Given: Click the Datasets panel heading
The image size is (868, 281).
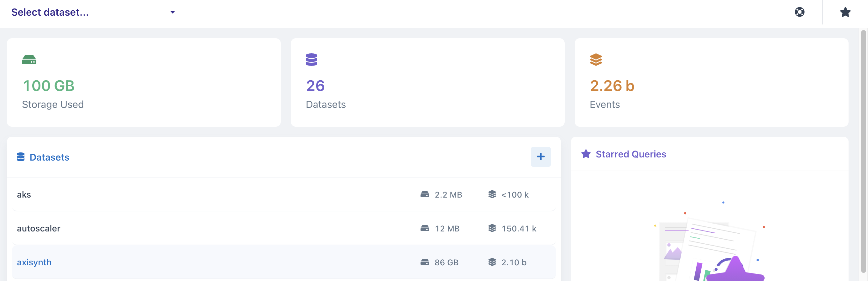Looking at the screenshot, I should (49, 157).
